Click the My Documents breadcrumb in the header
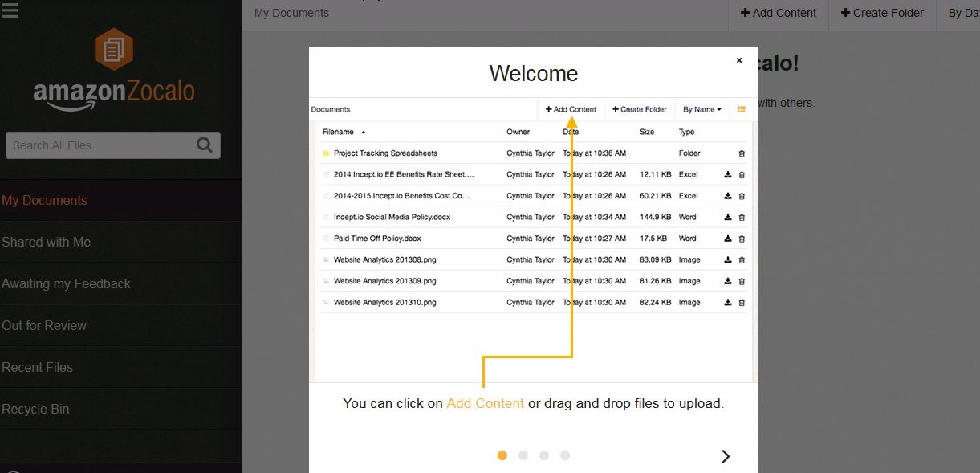The width and height of the screenshot is (980, 473). 291,13
